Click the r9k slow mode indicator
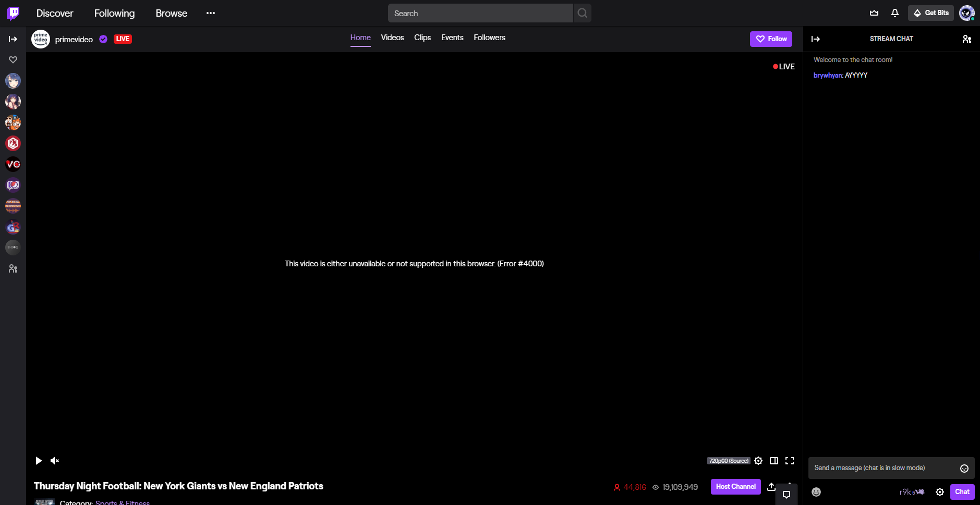 pyautogui.click(x=912, y=492)
